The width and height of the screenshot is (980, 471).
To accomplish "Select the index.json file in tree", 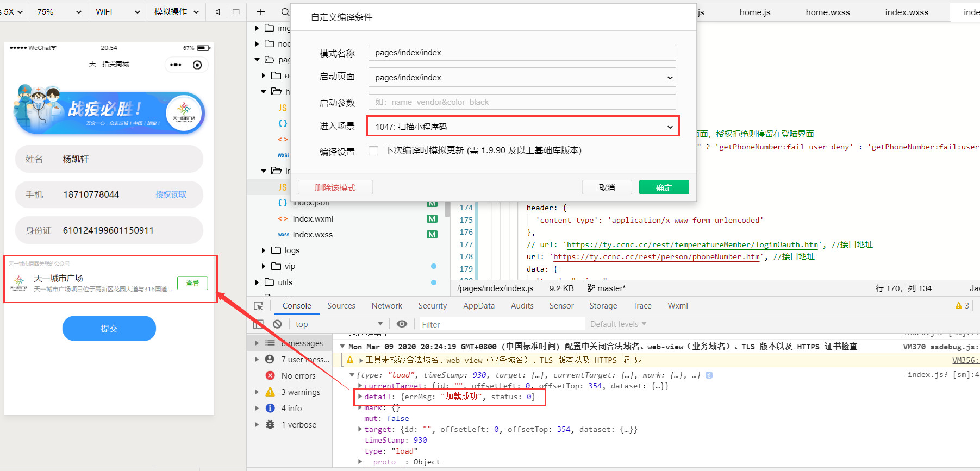I will click(311, 203).
